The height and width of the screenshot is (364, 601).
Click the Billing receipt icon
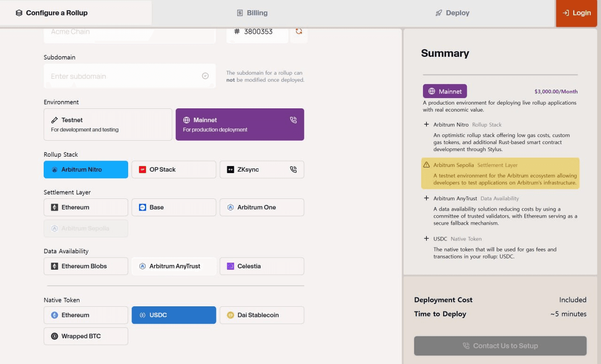click(240, 13)
